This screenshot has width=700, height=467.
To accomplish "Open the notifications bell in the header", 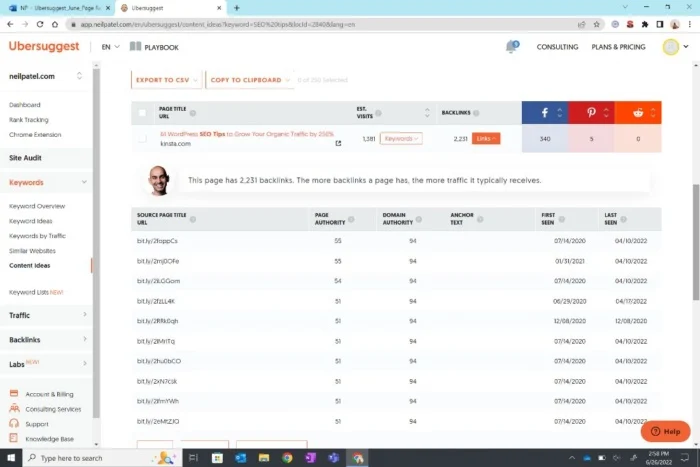I will (513, 46).
